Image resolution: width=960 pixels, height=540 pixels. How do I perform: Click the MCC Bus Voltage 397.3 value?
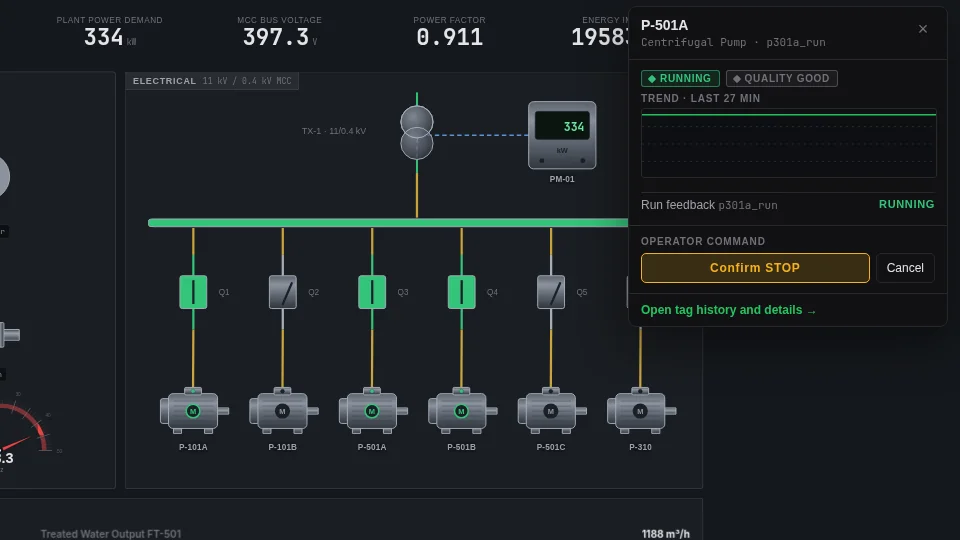(276, 37)
